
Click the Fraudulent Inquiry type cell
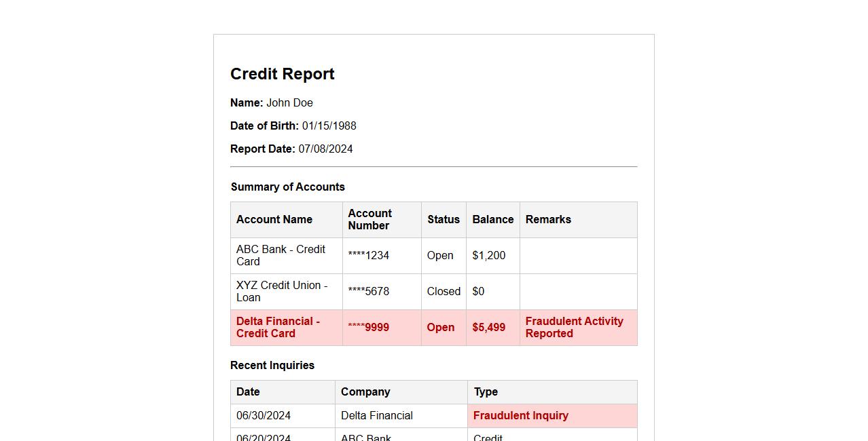click(x=521, y=416)
